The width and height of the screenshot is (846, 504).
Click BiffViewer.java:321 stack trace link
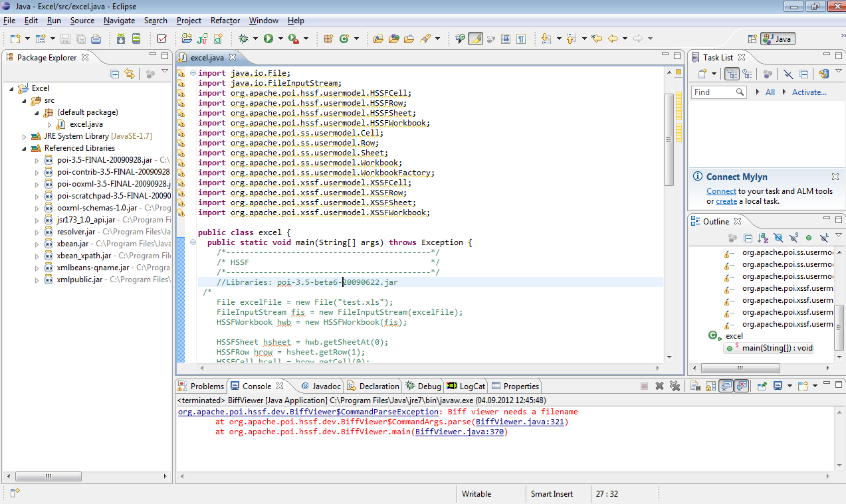[520, 422]
